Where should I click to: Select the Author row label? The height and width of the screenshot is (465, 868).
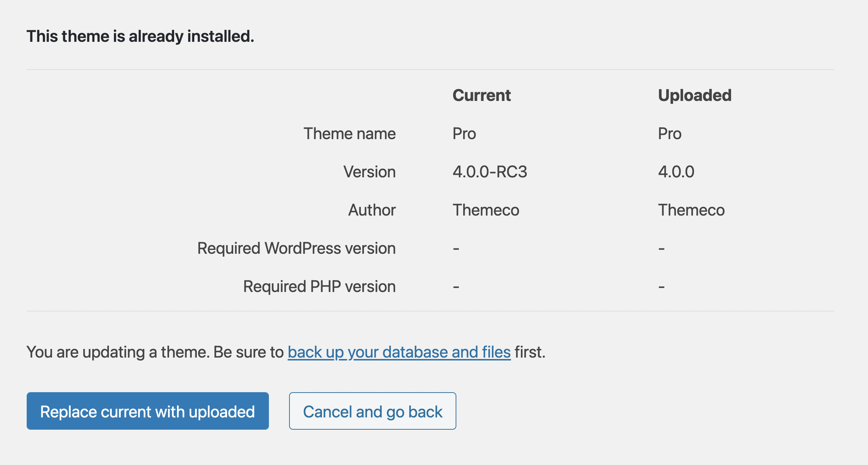[x=372, y=210]
